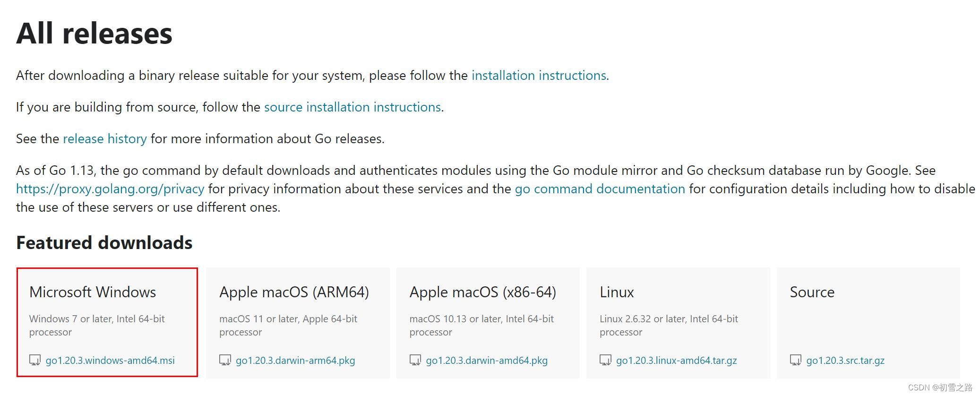
Task: Open the source installation instructions link
Action: click(352, 107)
